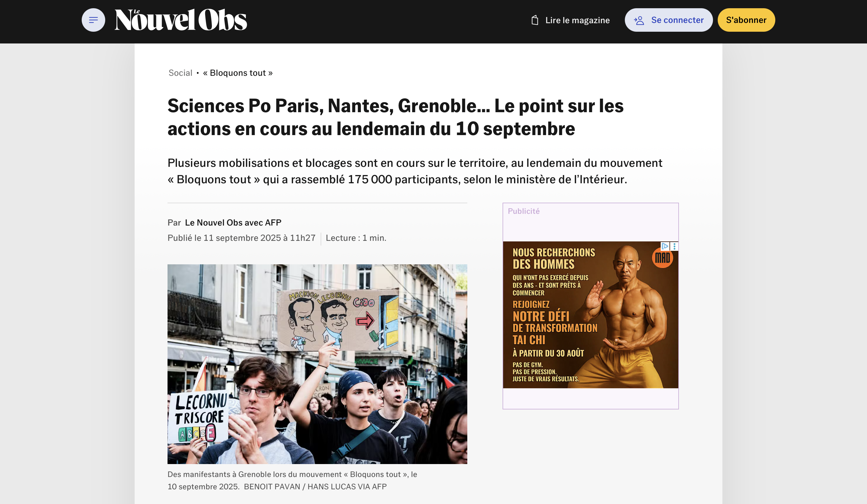Open the « Bloquons tout » breadcrumb link

tap(238, 73)
